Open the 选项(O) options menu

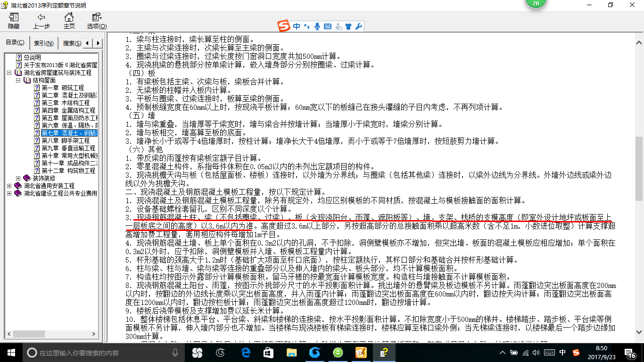point(97,21)
